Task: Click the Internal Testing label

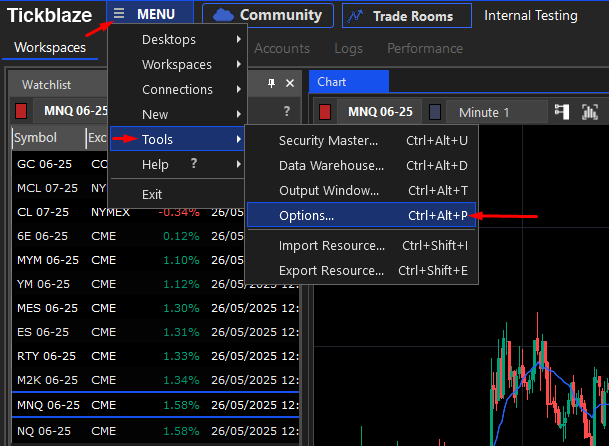Action: point(531,16)
